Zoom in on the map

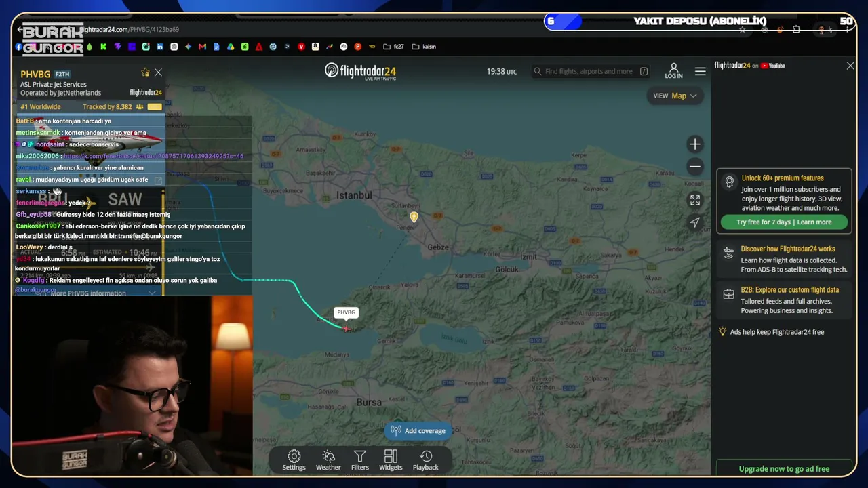(x=695, y=144)
